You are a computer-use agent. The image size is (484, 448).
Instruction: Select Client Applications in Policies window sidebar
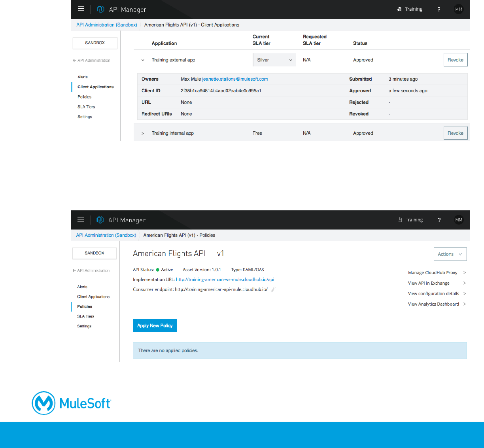(x=93, y=297)
